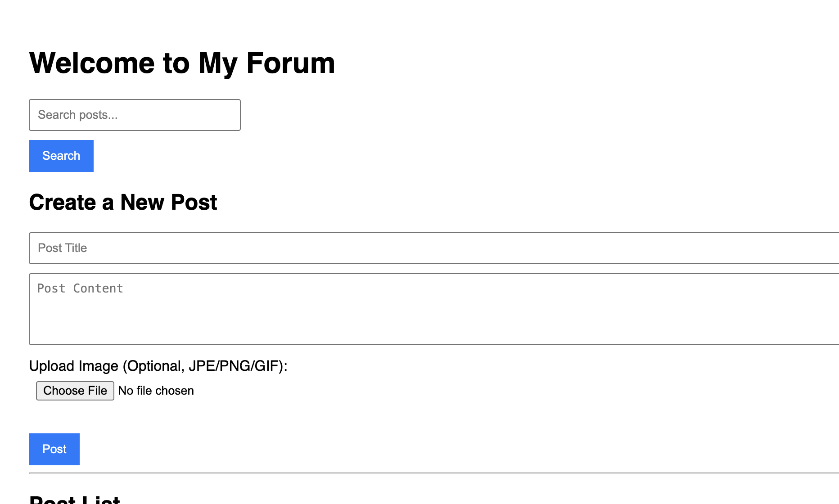839x504 pixels.
Task: Click the 'Post List' heading
Action: [75, 499]
